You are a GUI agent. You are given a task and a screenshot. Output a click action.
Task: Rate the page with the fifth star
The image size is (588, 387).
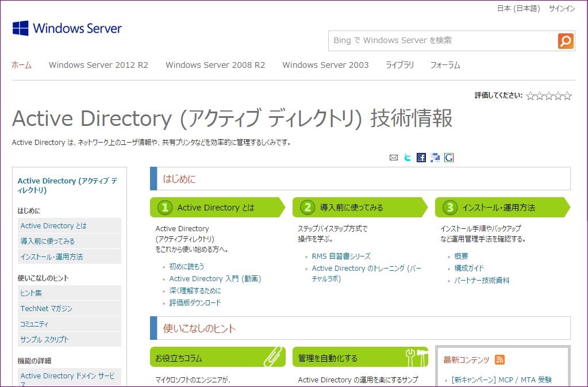[x=567, y=96]
